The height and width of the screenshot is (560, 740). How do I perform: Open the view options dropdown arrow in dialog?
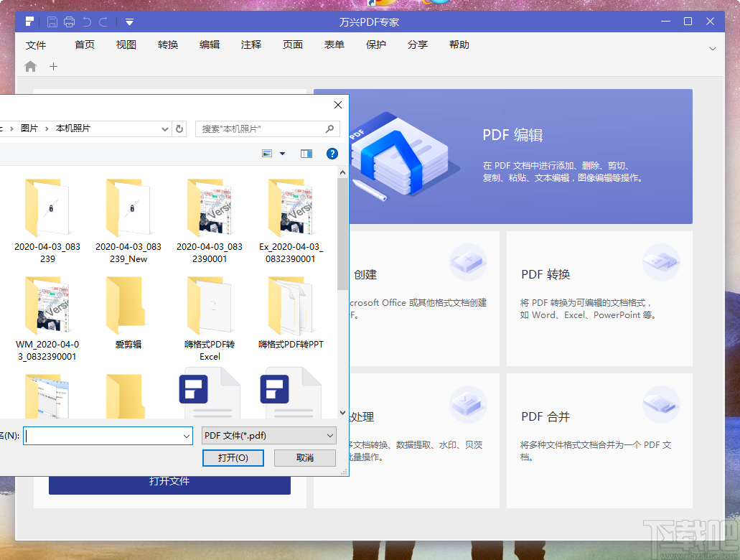point(281,153)
